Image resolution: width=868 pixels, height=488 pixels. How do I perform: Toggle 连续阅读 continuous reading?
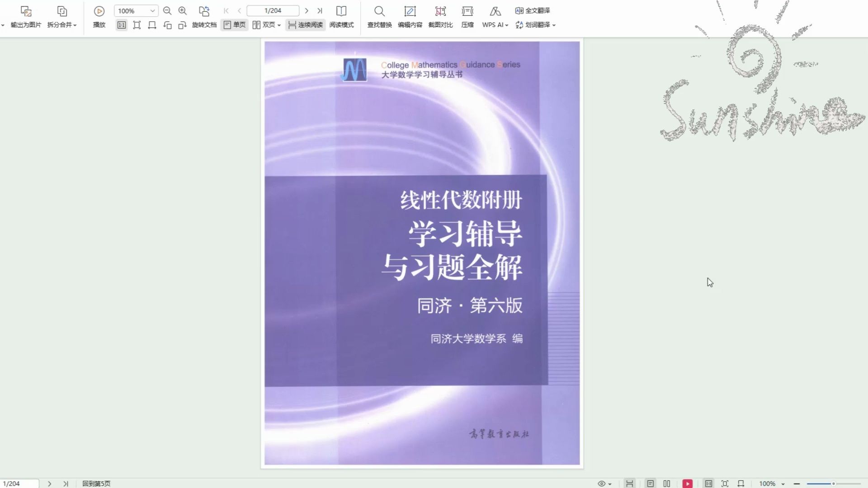[x=306, y=25]
